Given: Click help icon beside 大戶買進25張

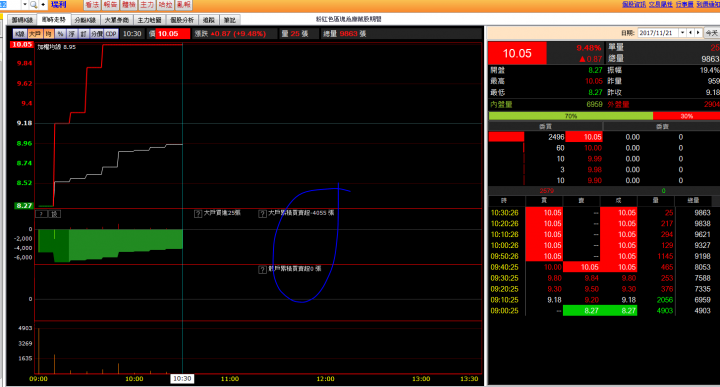Looking at the screenshot, I should 198,214.
